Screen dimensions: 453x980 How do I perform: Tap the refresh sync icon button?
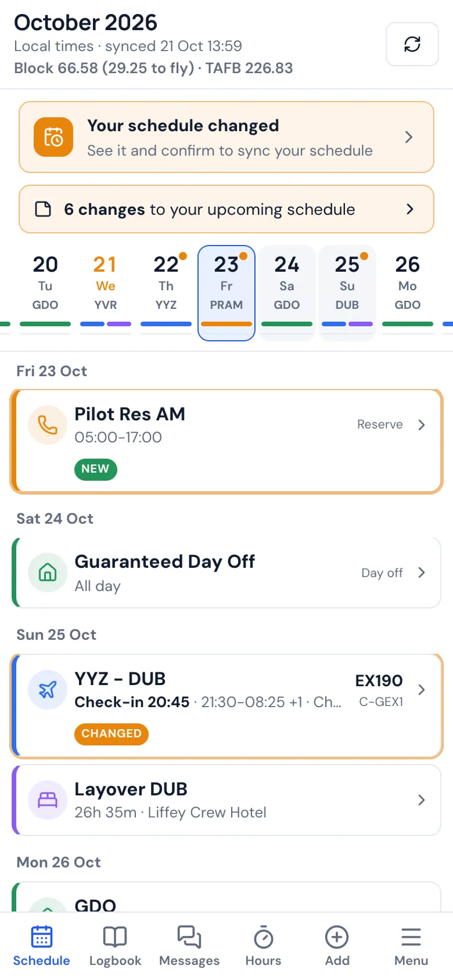(412, 44)
